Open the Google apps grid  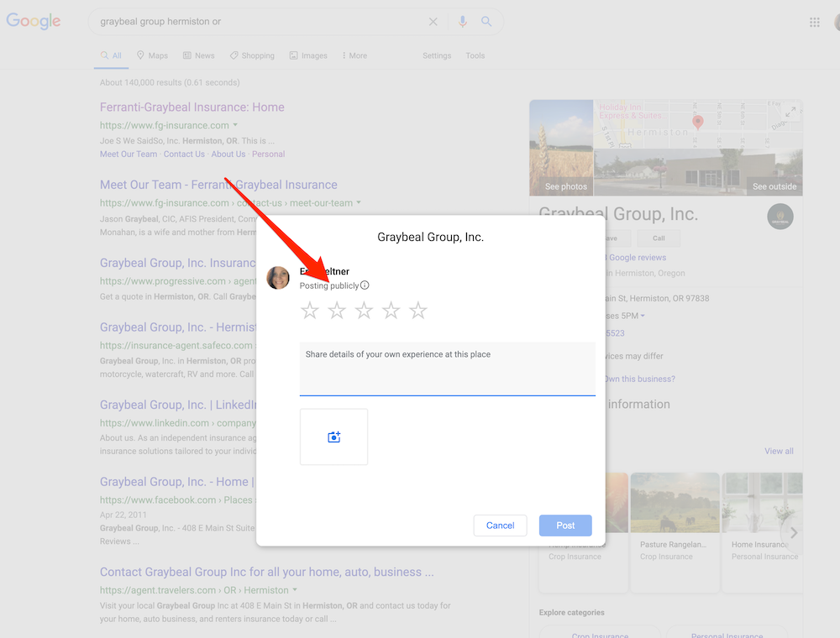[814, 22]
